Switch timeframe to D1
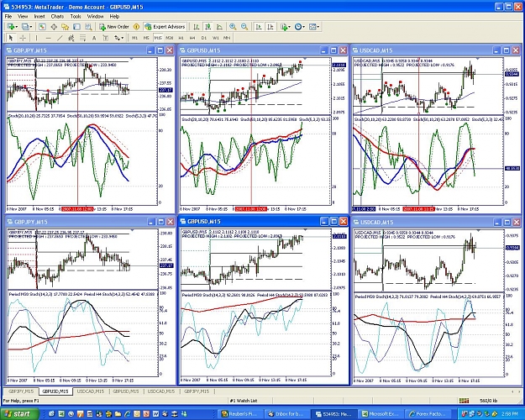 click(x=204, y=38)
